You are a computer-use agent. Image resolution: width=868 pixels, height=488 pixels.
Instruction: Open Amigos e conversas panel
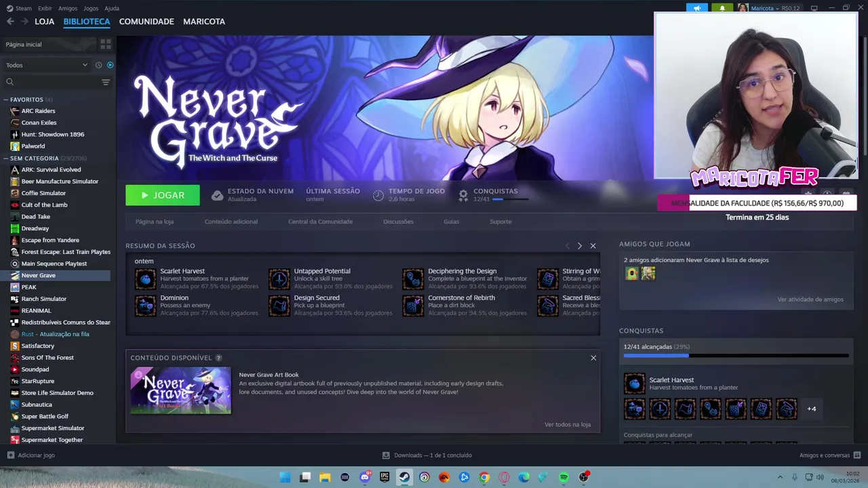(830, 455)
